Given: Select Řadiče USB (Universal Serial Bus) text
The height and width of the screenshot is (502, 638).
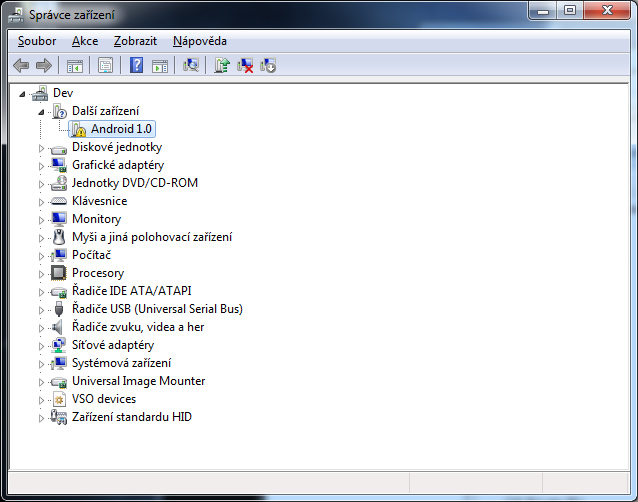Looking at the screenshot, I should 157,309.
